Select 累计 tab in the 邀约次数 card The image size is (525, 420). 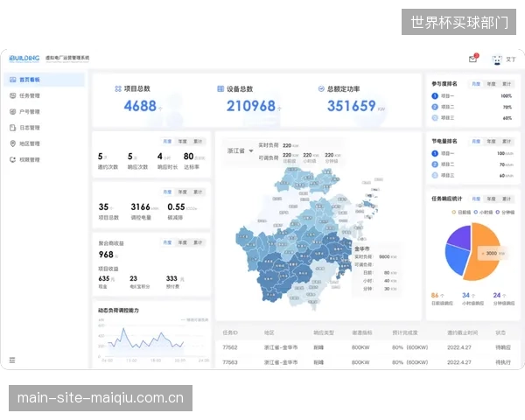[x=198, y=142]
